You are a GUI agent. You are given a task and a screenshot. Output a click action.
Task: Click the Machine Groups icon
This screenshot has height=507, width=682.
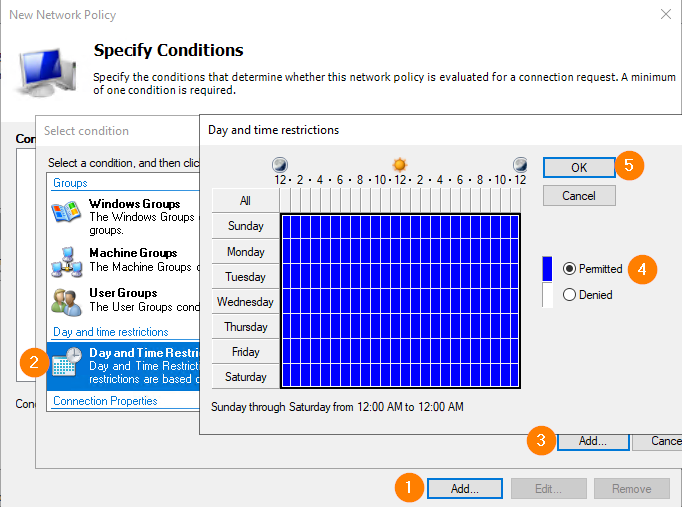click(67, 262)
